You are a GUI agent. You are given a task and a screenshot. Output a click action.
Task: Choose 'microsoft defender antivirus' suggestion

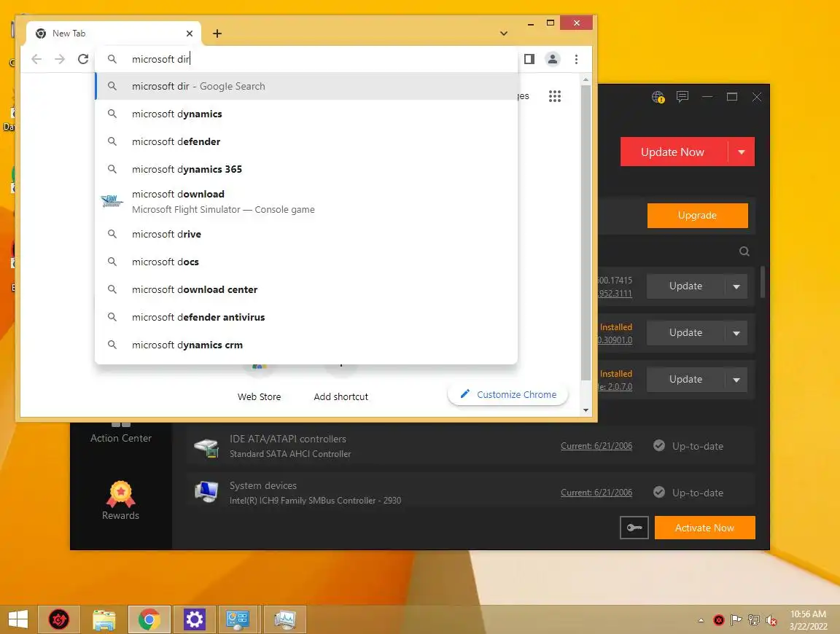tap(306, 317)
